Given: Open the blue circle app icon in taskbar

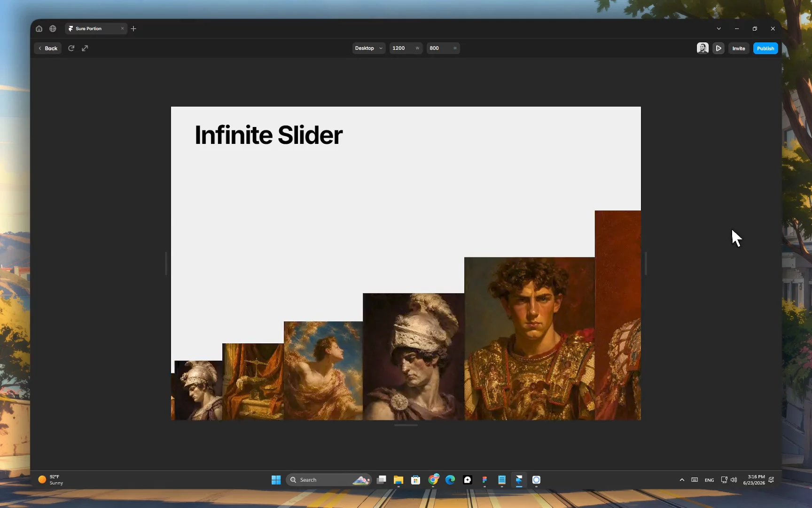Looking at the screenshot, I should click(x=536, y=480).
